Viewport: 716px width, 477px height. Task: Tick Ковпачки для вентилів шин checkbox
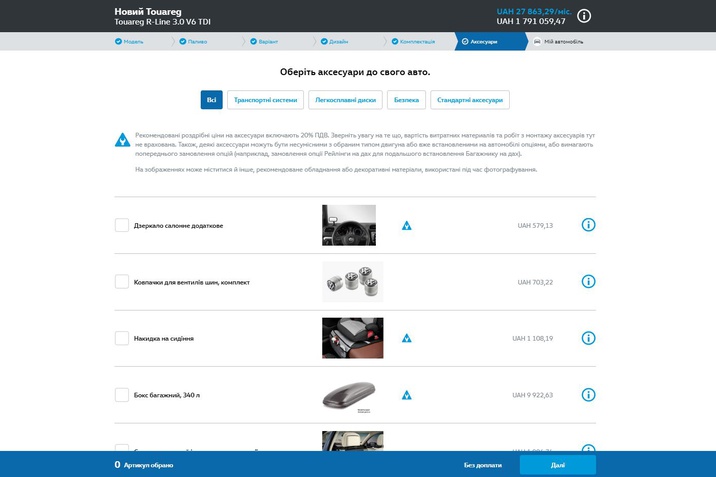[121, 282]
